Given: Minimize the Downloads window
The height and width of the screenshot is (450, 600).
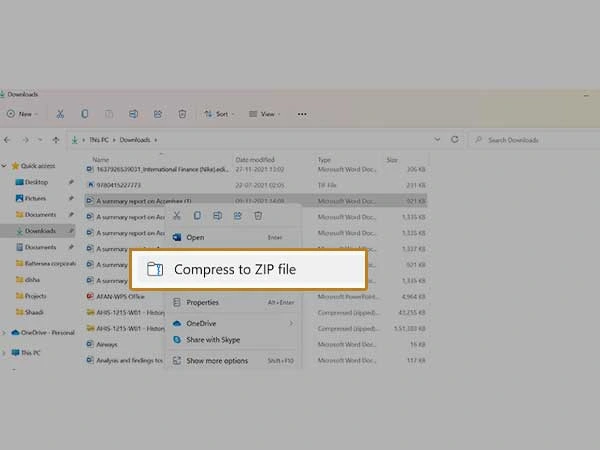Looking at the screenshot, I should [586, 95].
